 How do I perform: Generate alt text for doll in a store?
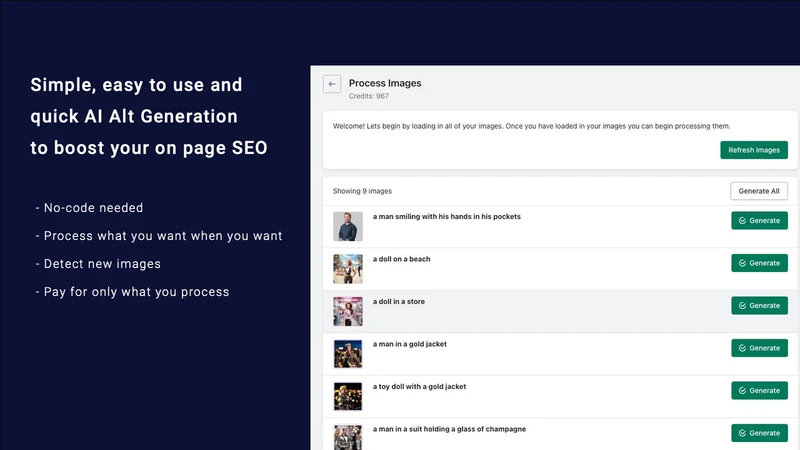coord(759,306)
